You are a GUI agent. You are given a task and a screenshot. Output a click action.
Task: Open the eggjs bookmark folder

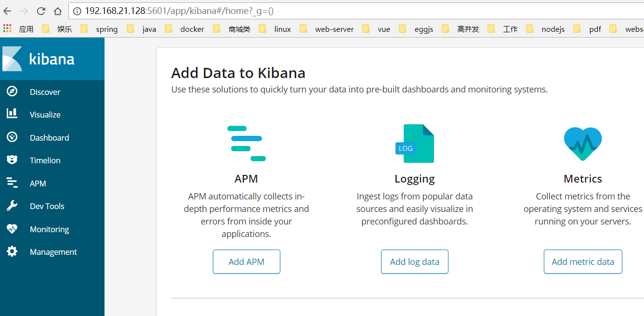tap(417, 29)
